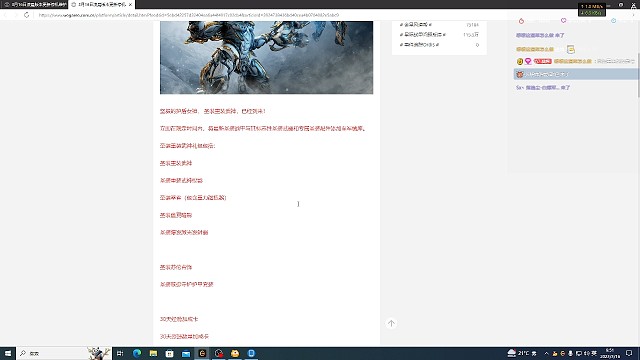Open Task View on the taskbar

[120, 353]
